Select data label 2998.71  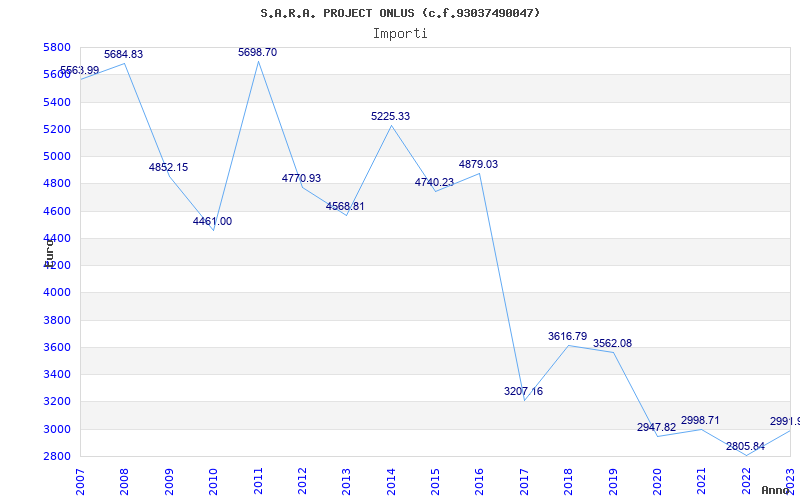701,420
